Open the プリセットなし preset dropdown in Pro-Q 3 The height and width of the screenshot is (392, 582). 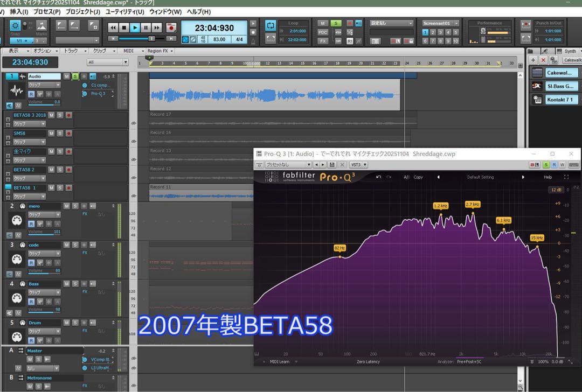point(285,164)
